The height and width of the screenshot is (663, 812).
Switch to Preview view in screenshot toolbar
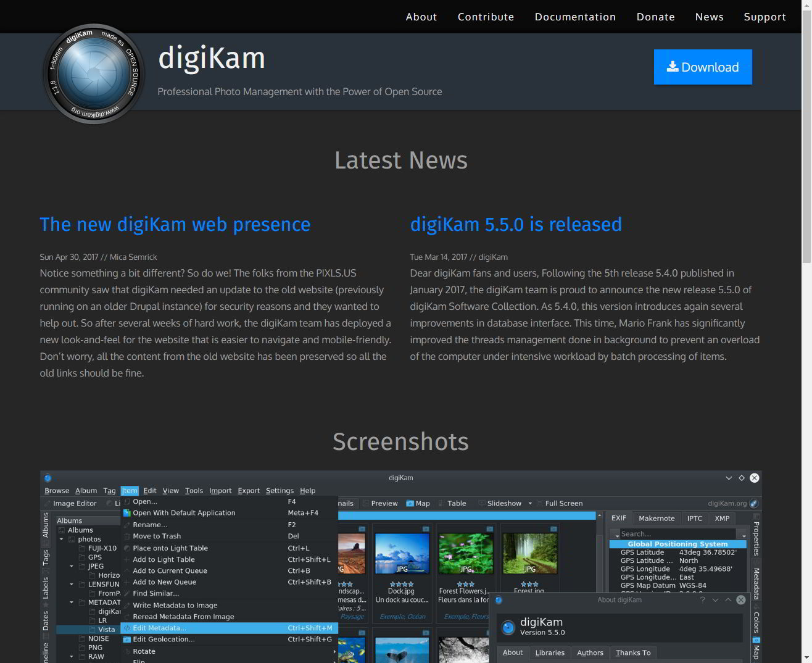pyautogui.click(x=379, y=504)
